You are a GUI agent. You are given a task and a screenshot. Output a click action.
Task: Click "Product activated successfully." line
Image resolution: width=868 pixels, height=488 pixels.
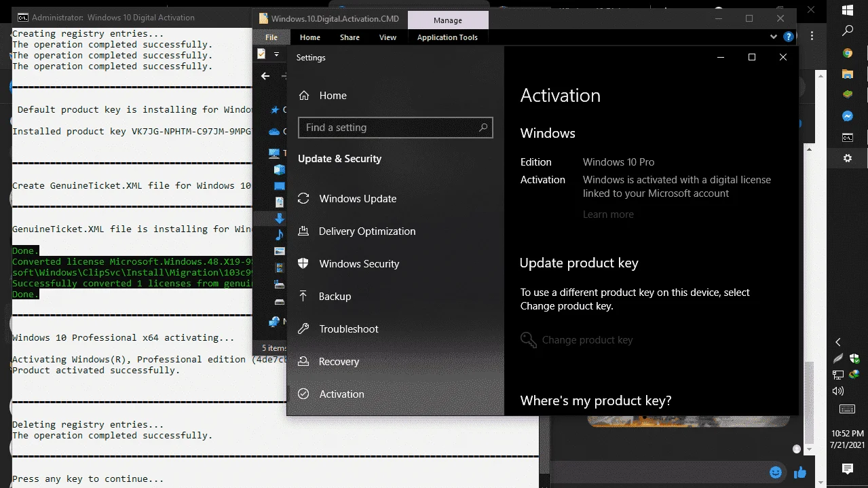pyautogui.click(x=96, y=370)
